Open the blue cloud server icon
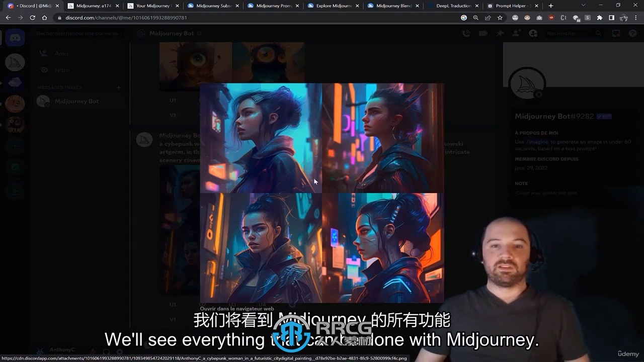 click(15, 82)
